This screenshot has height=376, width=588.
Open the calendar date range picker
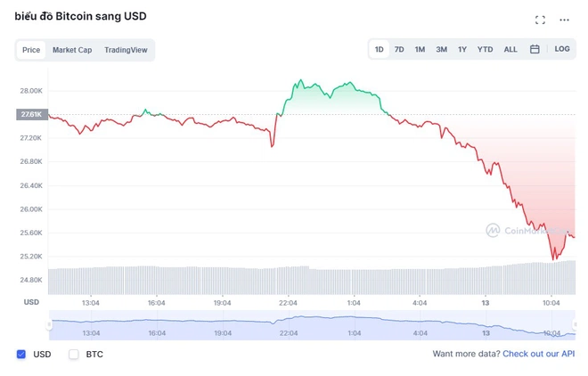[535, 49]
